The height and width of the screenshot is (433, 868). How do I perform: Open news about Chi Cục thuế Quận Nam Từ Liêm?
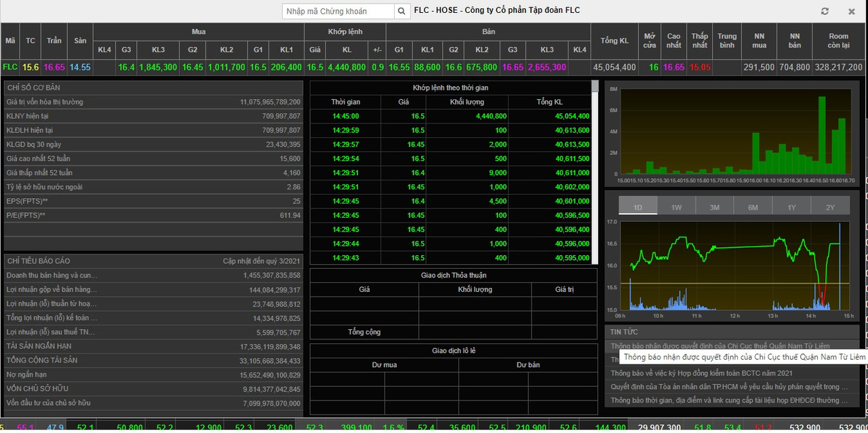pyautogui.click(x=720, y=346)
